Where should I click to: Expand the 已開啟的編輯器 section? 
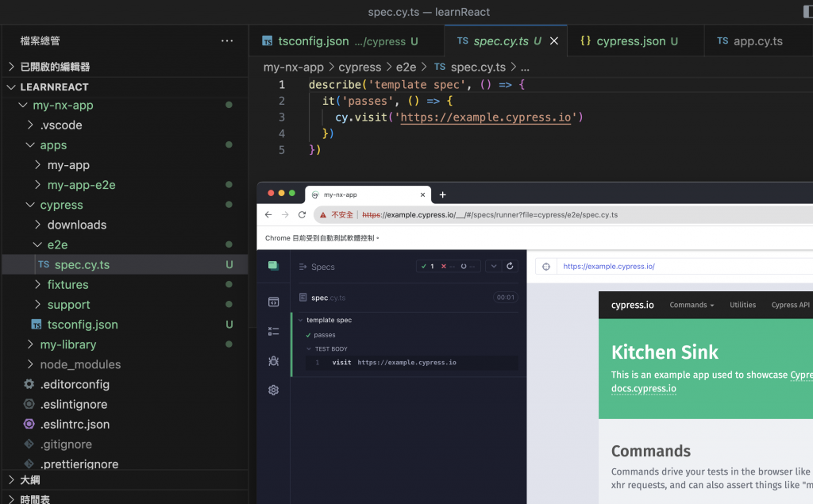[x=125, y=67]
